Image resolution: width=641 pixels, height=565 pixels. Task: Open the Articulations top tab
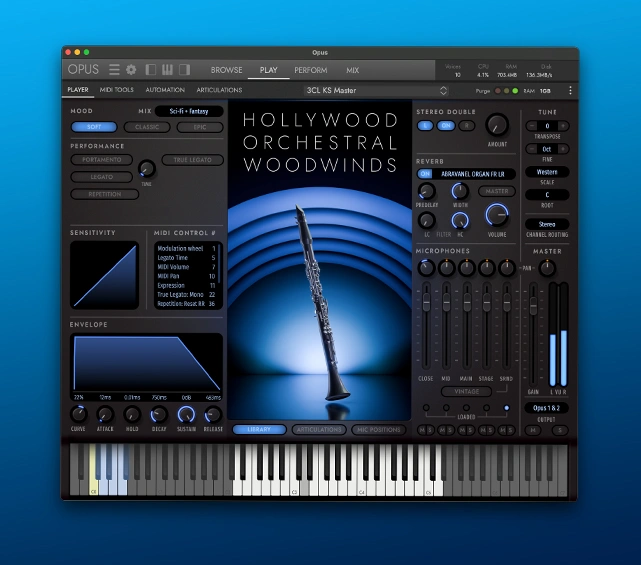click(219, 90)
